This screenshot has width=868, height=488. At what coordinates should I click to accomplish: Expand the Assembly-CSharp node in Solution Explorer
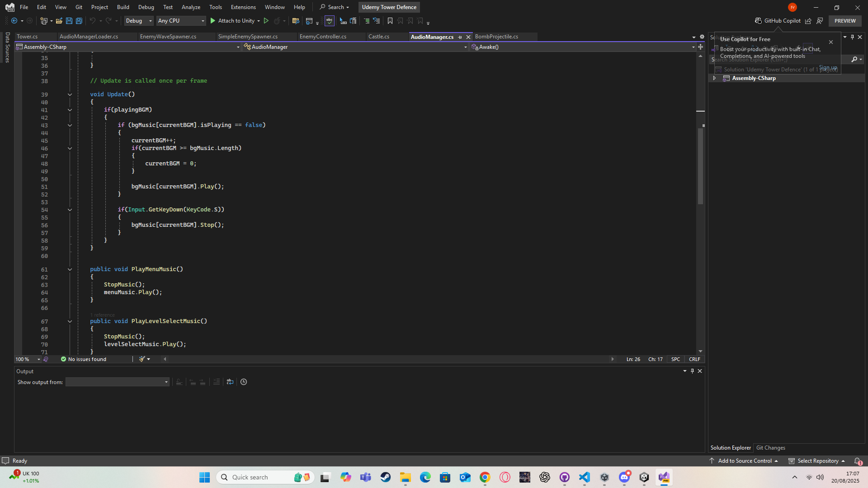[714, 78]
